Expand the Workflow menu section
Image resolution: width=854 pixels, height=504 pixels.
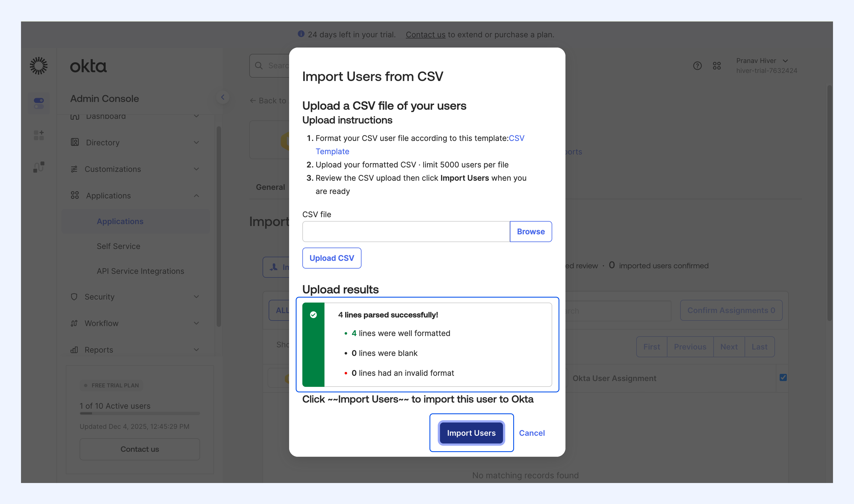pyautogui.click(x=196, y=323)
